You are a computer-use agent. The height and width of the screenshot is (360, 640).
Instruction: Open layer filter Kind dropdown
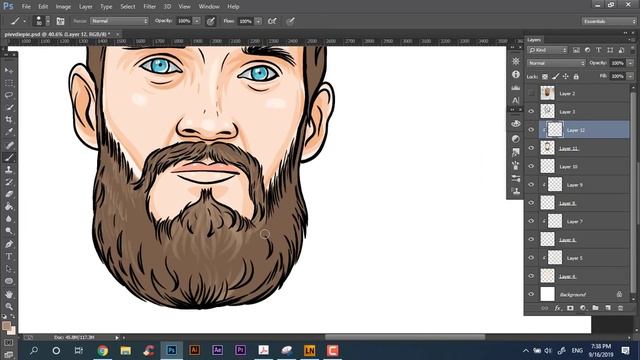coord(547,50)
